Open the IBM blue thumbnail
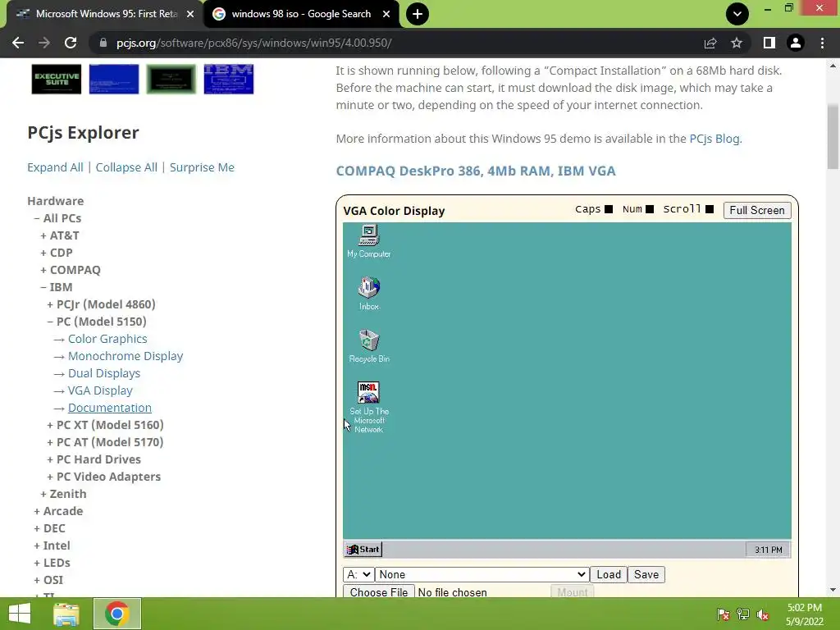The image size is (840, 630). tap(228, 80)
